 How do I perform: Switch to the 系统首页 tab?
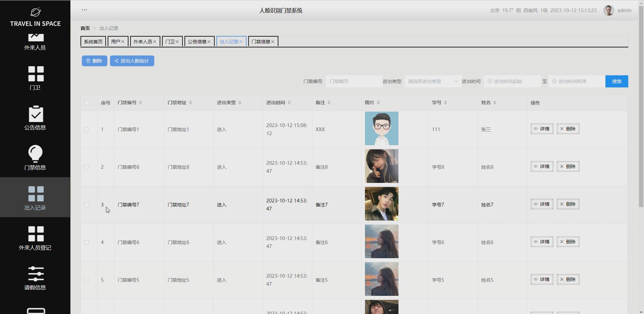tap(93, 42)
